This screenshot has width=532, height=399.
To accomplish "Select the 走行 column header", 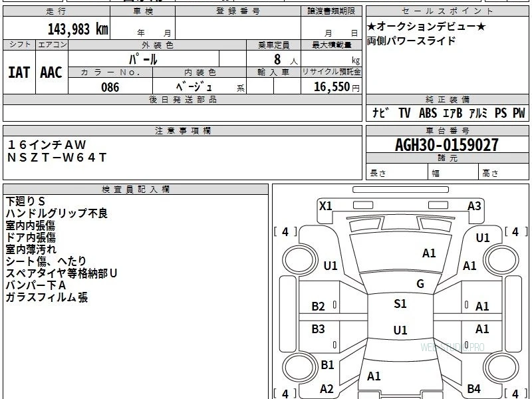I will point(57,11).
